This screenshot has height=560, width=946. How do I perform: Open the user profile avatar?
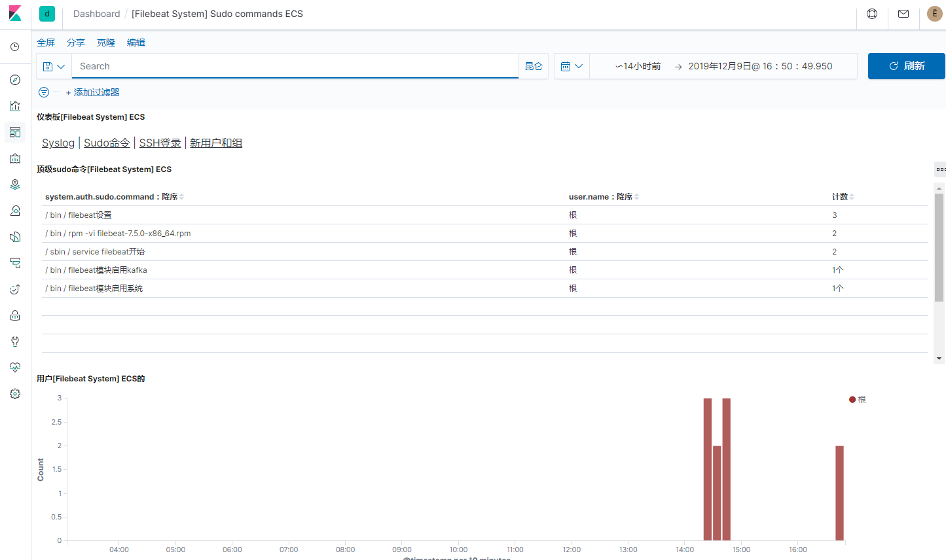pos(935,14)
